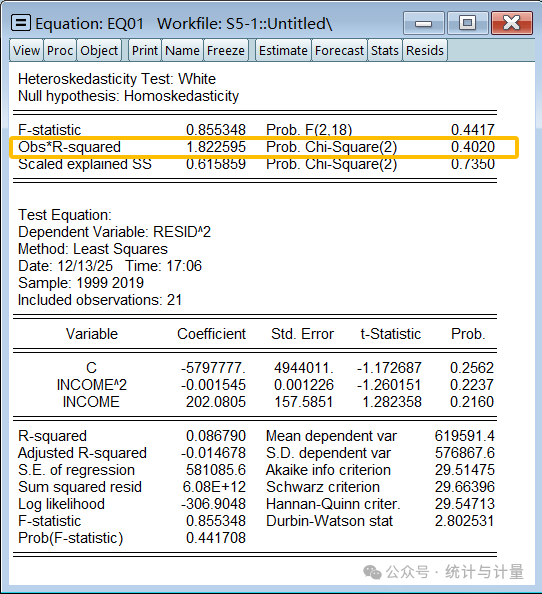
Task: Open the View menu button
Action: [x=26, y=50]
